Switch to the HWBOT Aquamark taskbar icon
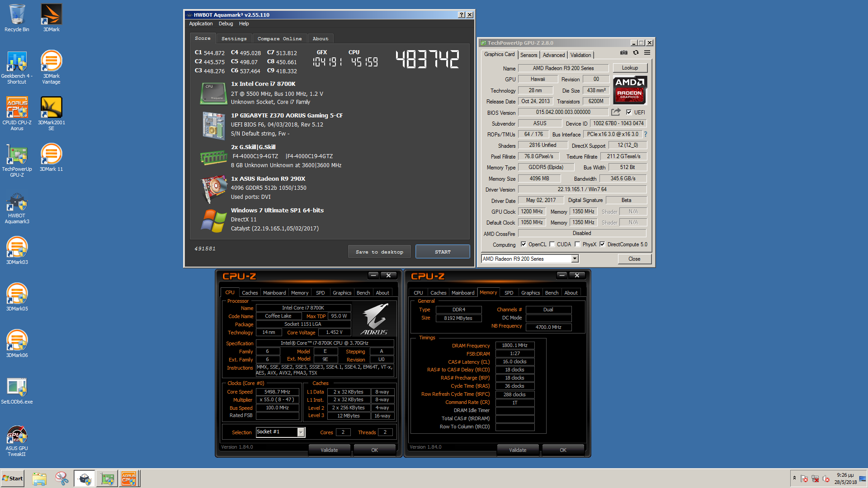Viewport: 868px width, 488px height. click(x=85, y=479)
